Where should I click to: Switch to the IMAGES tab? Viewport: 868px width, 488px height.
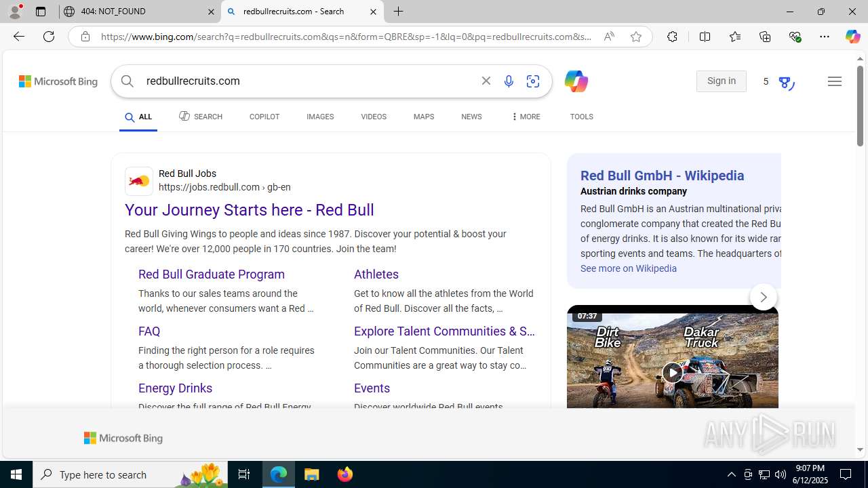point(320,117)
